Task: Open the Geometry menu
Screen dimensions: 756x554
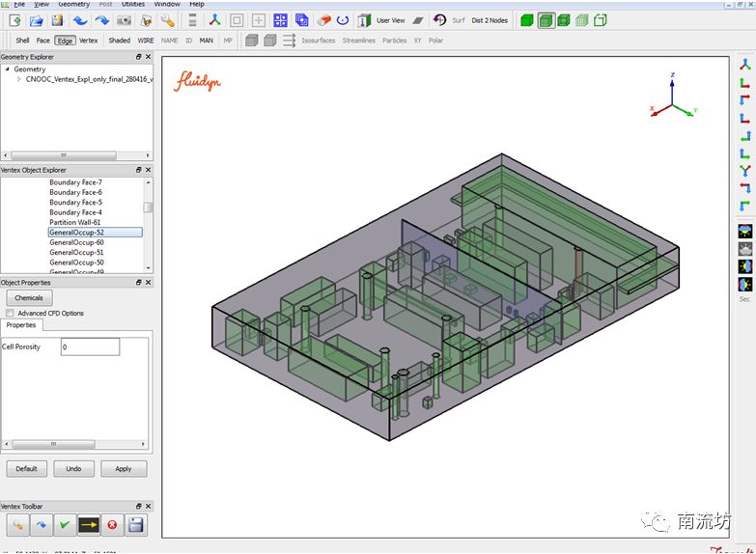Action: [x=73, y=4]
